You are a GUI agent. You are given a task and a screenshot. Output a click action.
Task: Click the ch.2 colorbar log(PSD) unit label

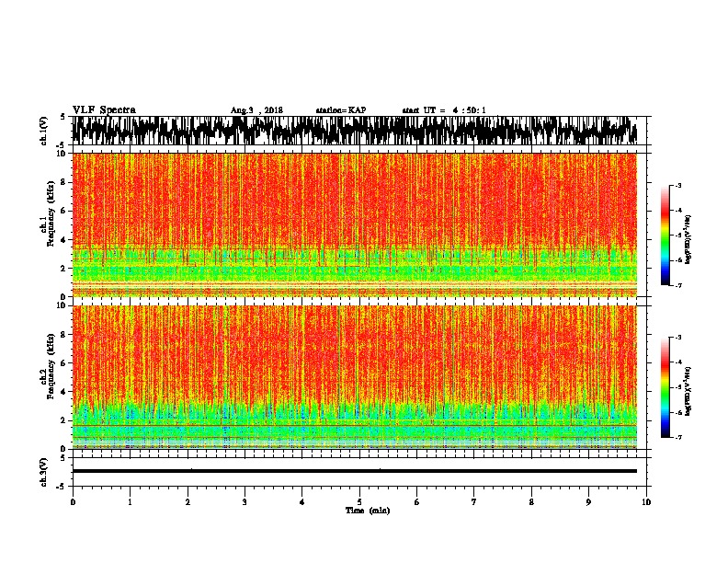pyautogui.click(x=688, y=391)
